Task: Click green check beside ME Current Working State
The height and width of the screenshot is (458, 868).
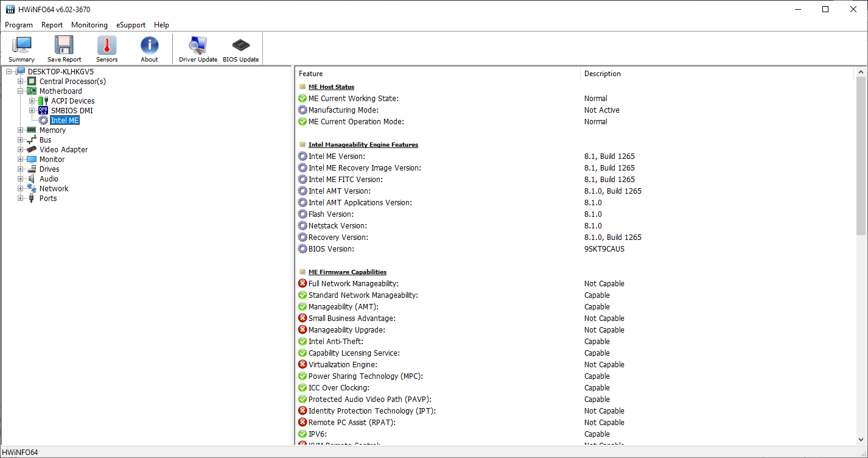Action: (303, 99)
